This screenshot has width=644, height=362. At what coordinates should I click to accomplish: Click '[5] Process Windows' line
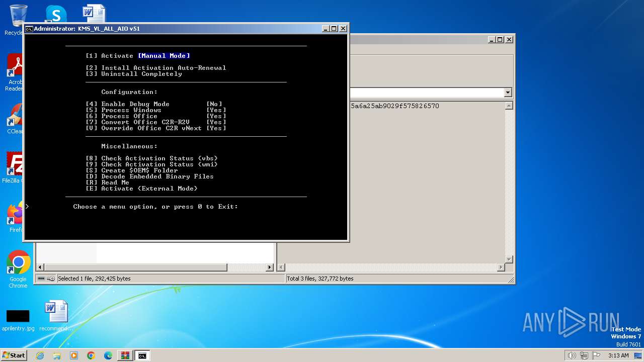156,110
